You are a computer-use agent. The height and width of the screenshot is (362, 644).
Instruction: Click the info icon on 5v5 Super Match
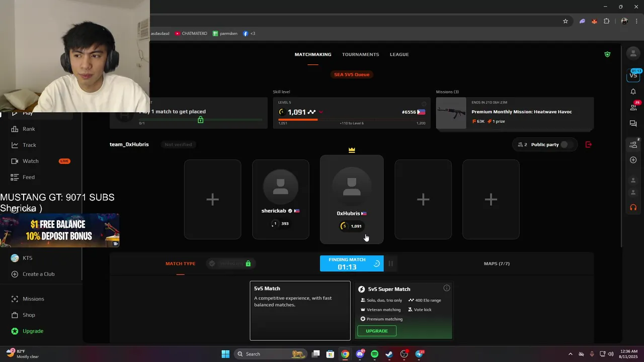pyautogui.click(x=446, y=288)
